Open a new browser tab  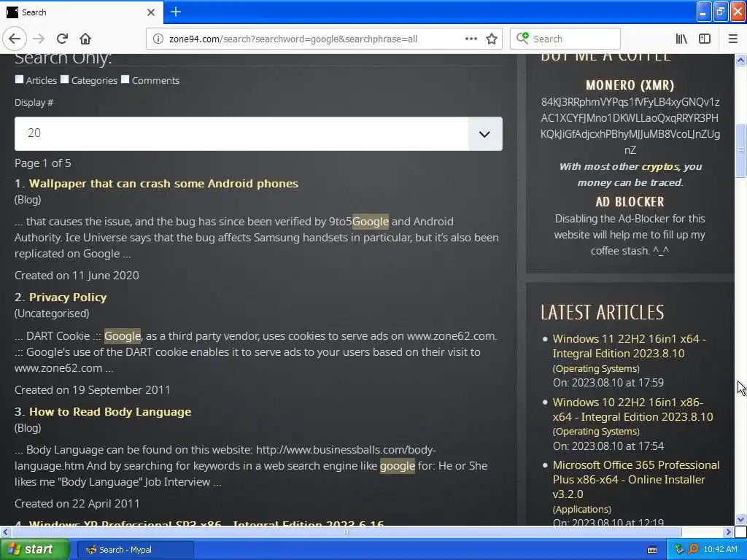point(176,12)
